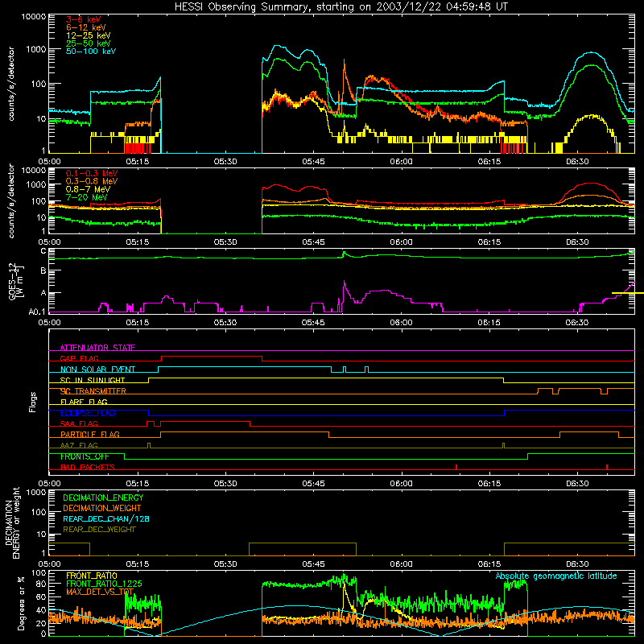Click the MAX_DET_VS_TOT legend entry
The height and width of the screenshot is (644, 644).
coord(100,592)
